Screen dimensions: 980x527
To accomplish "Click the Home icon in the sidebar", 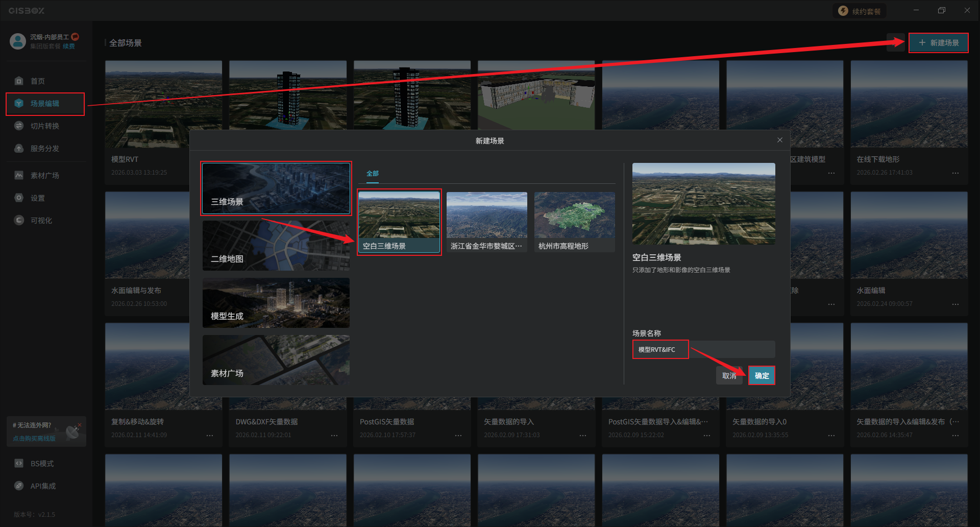I will [x=19, y=81].
